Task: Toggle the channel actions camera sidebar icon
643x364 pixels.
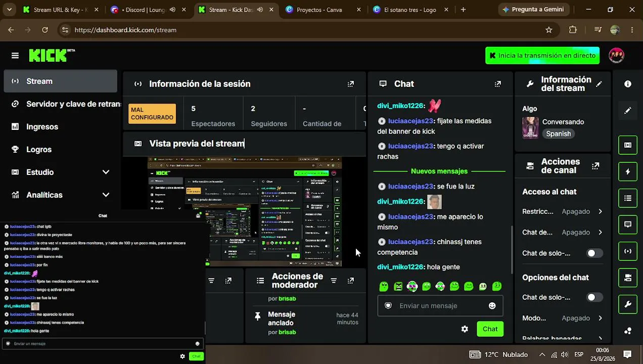Action: tap(628, 278)
